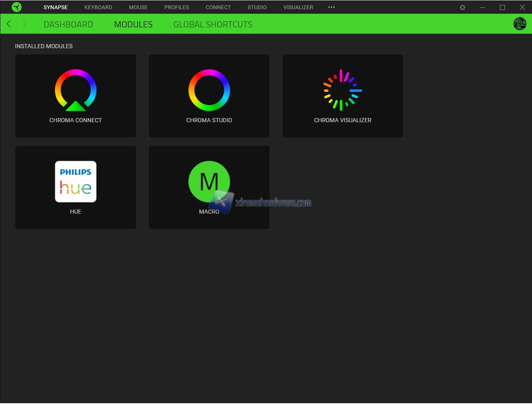Screen dimensions: 532x404
Task: Go forward with the right arrow
Action: coord(25,24)
